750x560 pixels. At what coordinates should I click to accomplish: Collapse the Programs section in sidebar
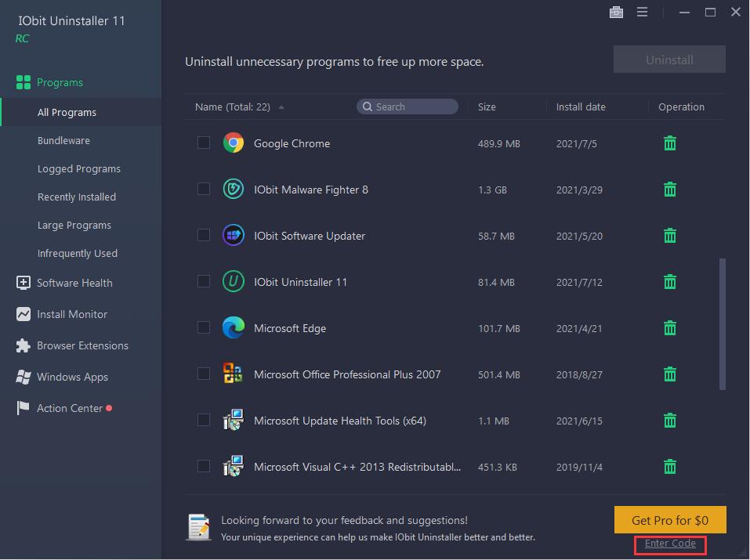click(x=60, y=82)
